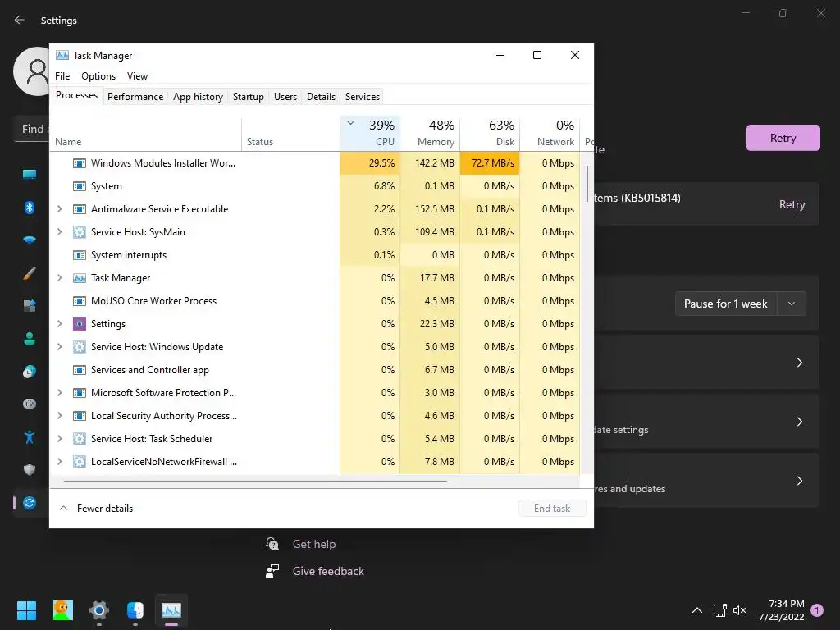Open Windows Start button on taskbar
Image resolution: width=840 pixels, height=630 pixels.
pos(26,610)
